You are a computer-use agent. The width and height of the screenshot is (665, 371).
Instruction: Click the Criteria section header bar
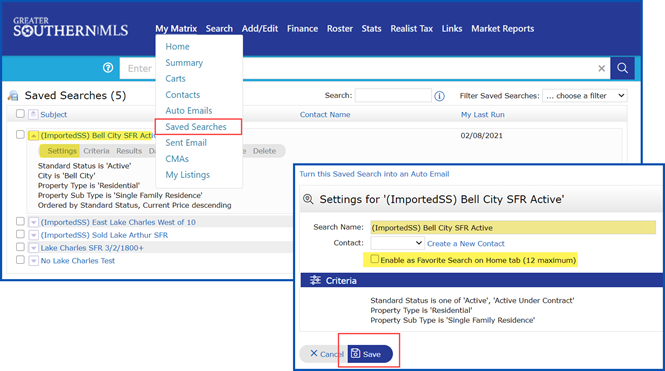point(481,280)
